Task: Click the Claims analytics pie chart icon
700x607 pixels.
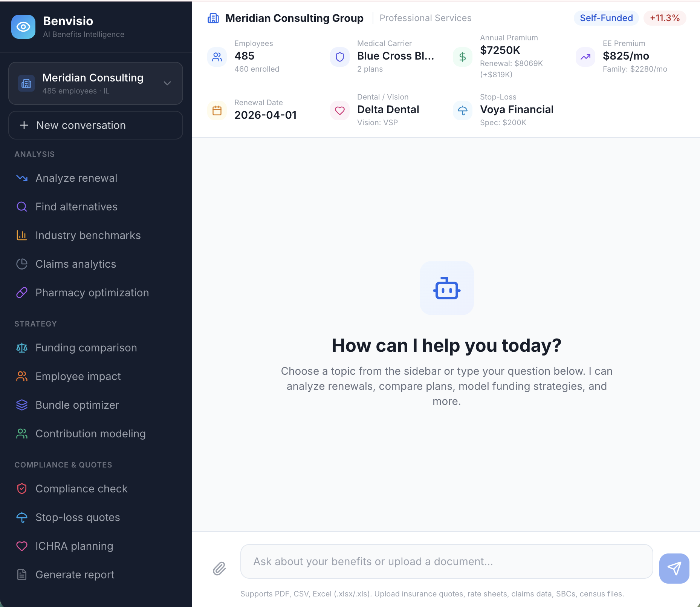Action: click(22, 264)
